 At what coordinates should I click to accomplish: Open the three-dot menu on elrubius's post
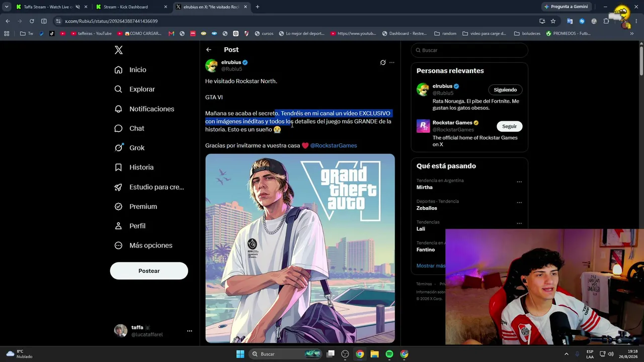[x=392, y=62]
